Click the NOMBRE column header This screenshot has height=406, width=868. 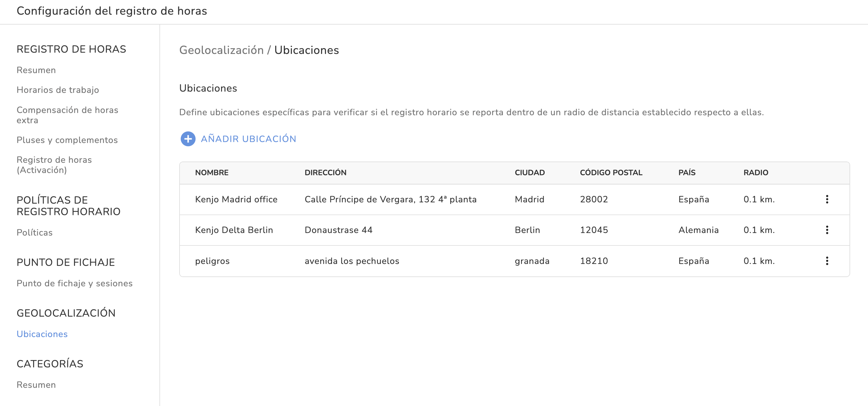click(x=212, y=173)
